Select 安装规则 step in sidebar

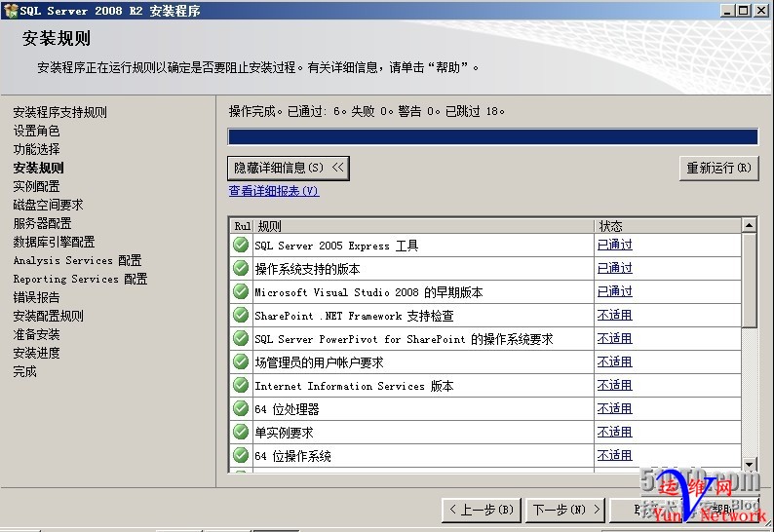[x=38, y=168]
